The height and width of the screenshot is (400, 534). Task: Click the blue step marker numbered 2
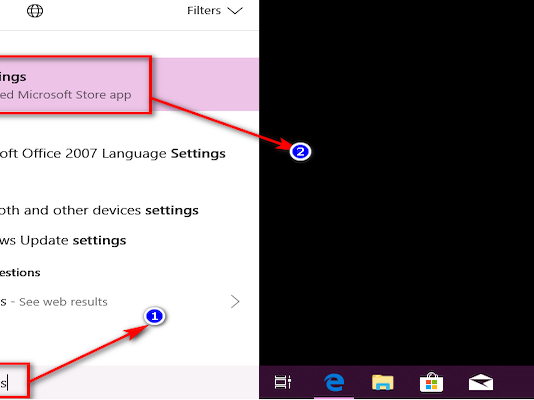300,151
